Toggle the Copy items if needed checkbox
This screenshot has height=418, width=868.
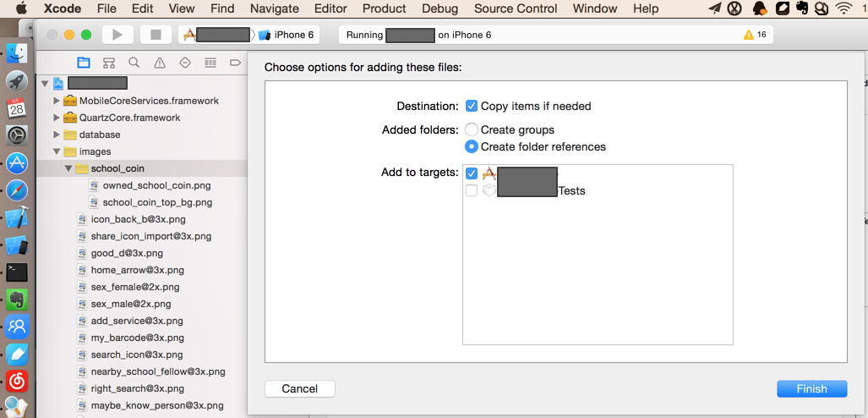(472, 106)
